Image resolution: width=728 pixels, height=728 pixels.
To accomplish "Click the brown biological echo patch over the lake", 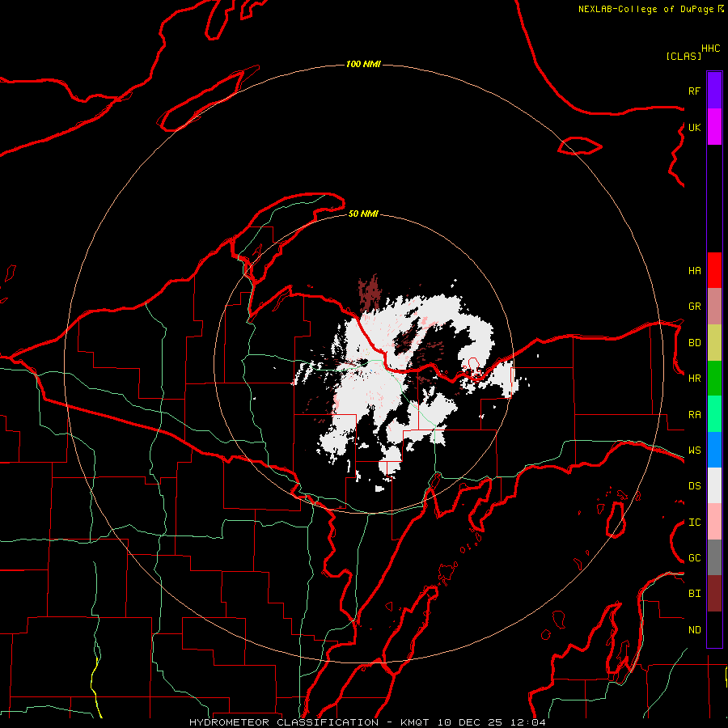I will [370, 294].
